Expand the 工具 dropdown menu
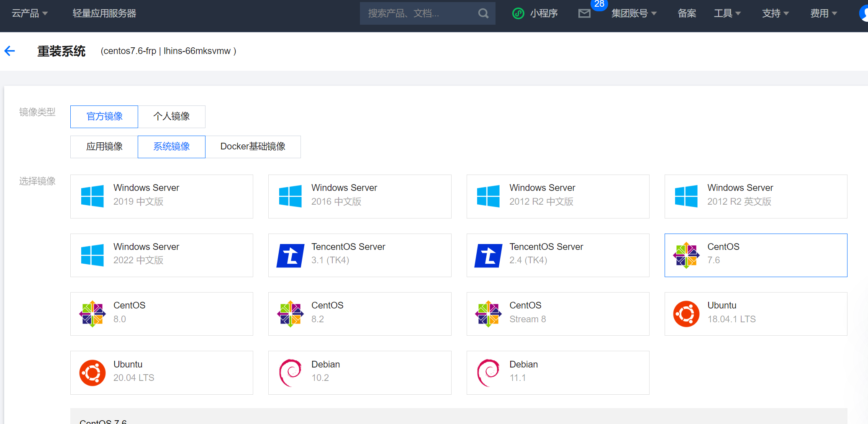The image size is (868, 424). tap(727, 13)
